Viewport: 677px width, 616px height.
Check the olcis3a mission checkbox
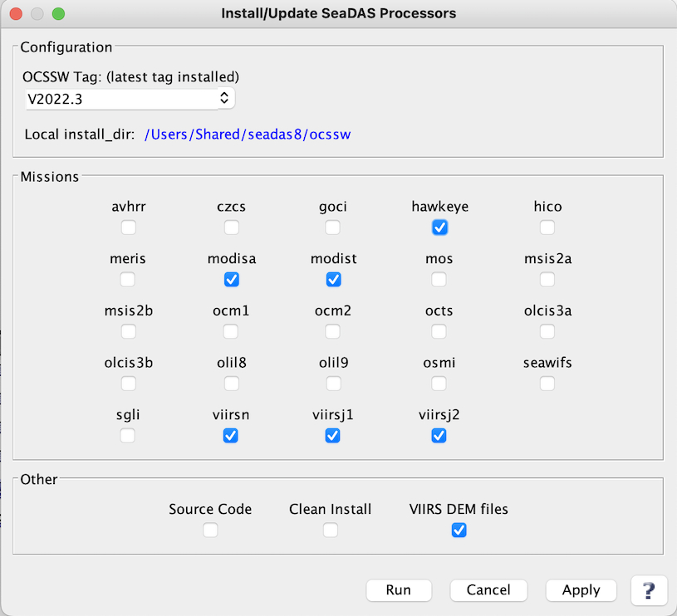point(547,331)
